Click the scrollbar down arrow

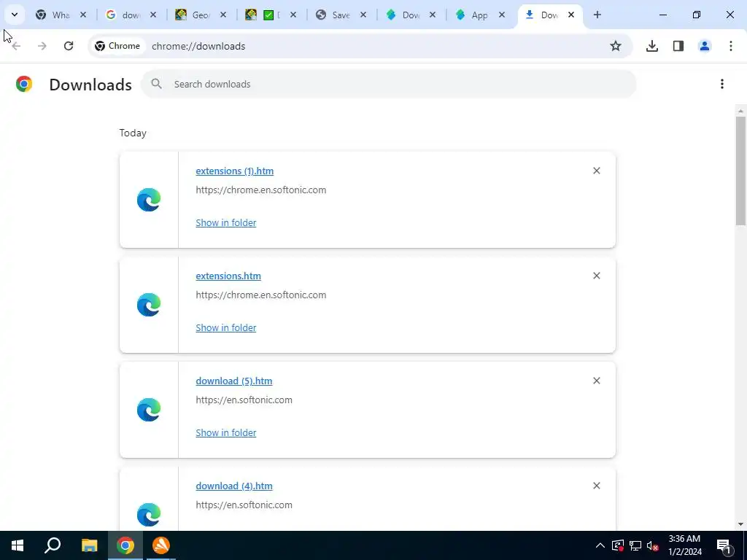[740, 524]
